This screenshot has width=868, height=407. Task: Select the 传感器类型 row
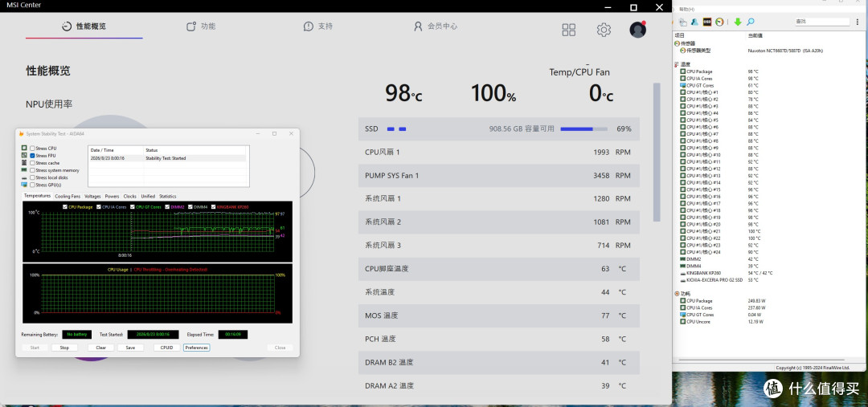(x=753, y=51)
